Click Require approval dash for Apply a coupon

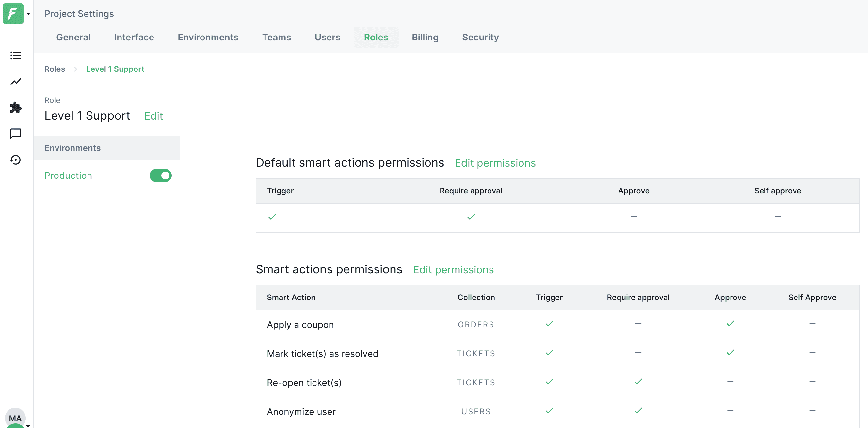click(638, 324)
